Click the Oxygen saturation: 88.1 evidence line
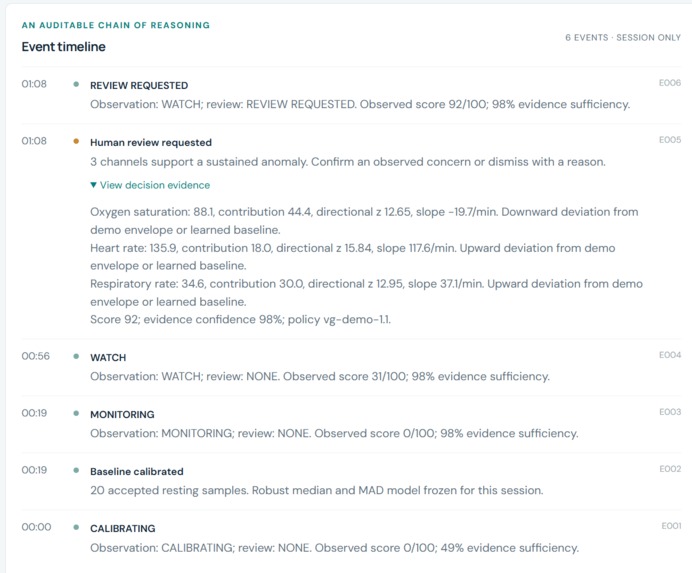The image size is (692, 573). tap(364, 221)
